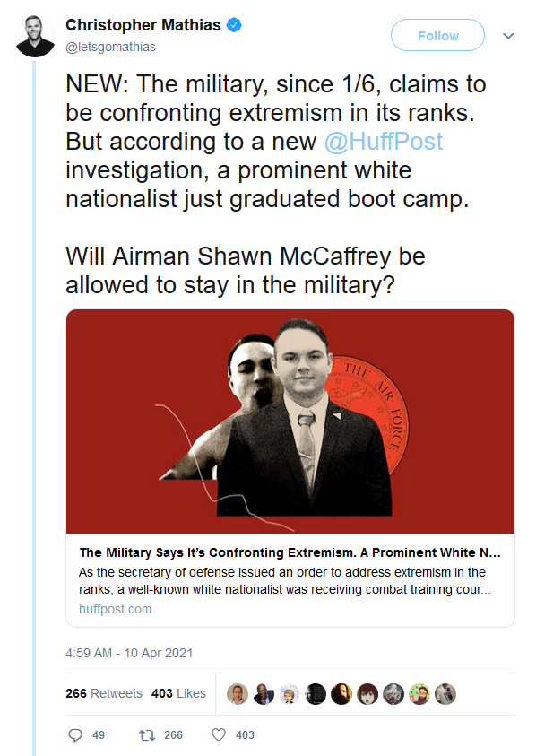Click the fifth liker avatar with dark hair
Image resolution: width=536 pixels, height=756 pixels.
(341, 694)
